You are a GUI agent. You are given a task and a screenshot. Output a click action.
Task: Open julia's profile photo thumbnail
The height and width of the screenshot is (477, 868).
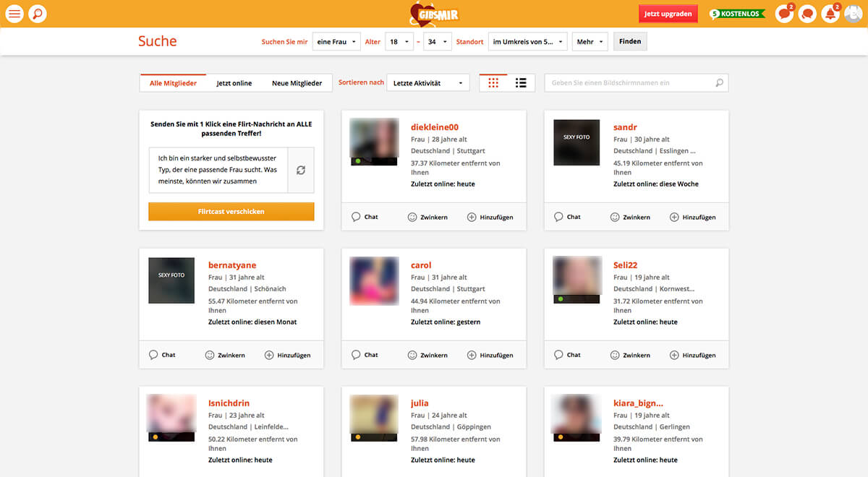point(374,418)
